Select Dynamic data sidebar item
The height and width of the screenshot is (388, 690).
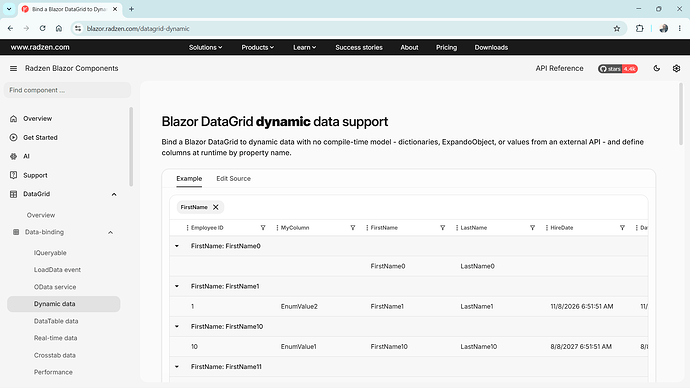64,304
